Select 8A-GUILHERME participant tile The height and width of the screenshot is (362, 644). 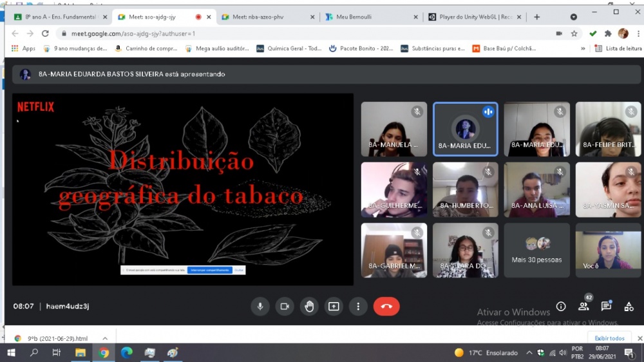click(394, 190)
